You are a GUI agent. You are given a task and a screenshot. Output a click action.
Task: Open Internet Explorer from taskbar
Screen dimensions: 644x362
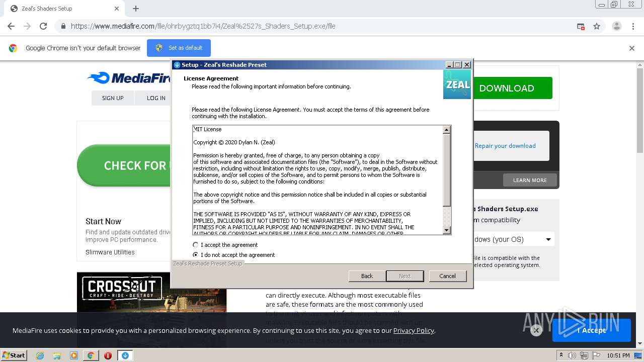tap(40, 355)
